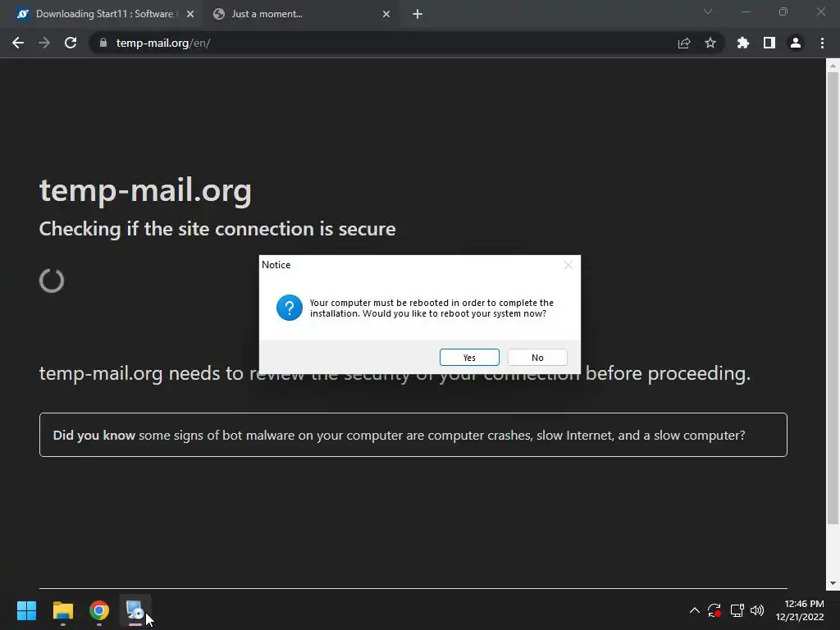Click Yes to reboot the system now
Viewport: 840px width, 630px height.
click(469, 358)
